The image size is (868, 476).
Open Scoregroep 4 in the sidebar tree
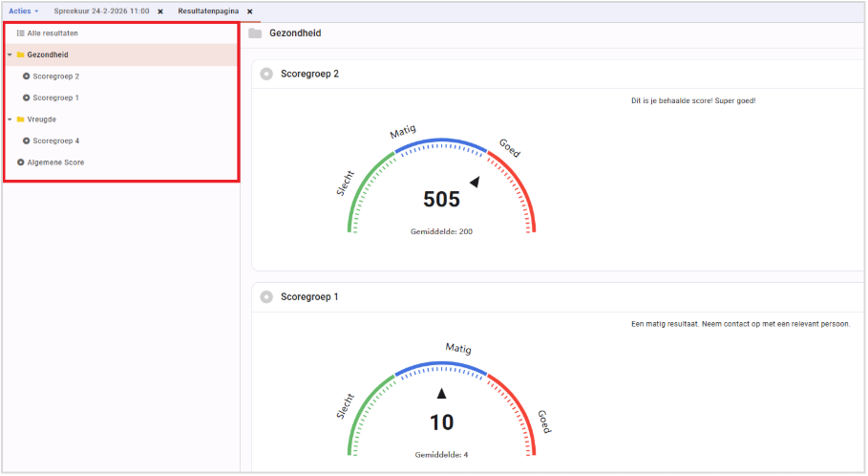[x=56, y=141]
